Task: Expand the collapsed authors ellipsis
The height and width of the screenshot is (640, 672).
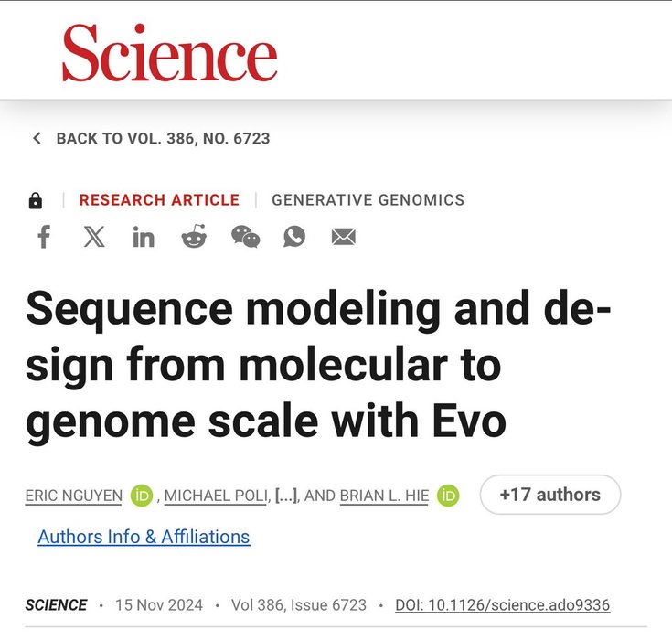Action: (285, 496)
